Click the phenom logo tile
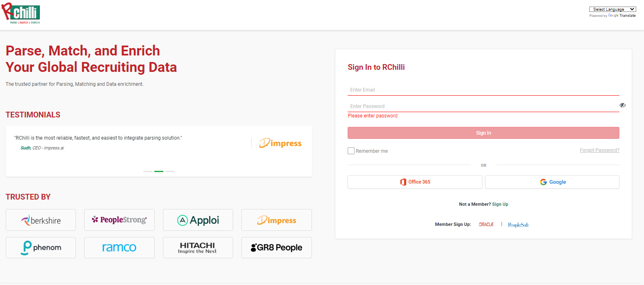Screen dimensions: 644x285 pyautogui.click(x=41, y=248)
